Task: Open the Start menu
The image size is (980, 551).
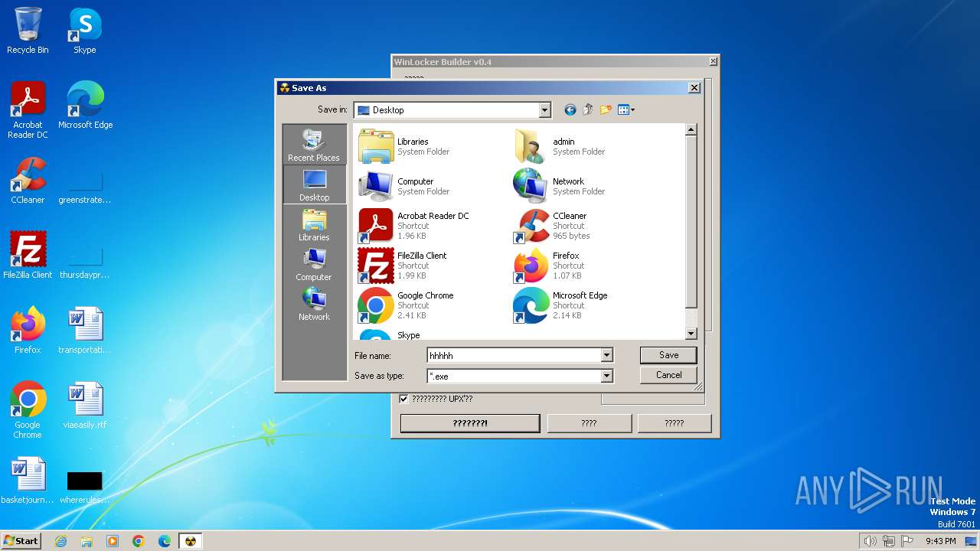Action: (21, 540)
